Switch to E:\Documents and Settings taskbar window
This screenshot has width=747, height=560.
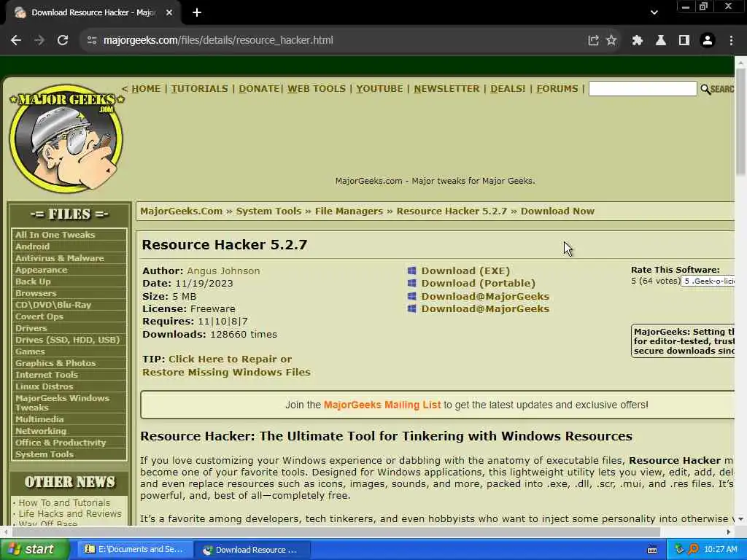pyautogui.click(x=135, y=550)
